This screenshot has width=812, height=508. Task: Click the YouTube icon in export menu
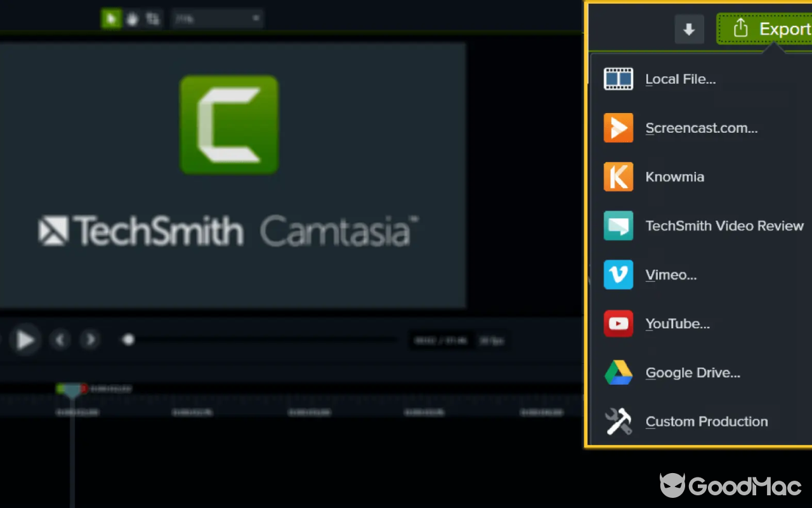point(618,323)
